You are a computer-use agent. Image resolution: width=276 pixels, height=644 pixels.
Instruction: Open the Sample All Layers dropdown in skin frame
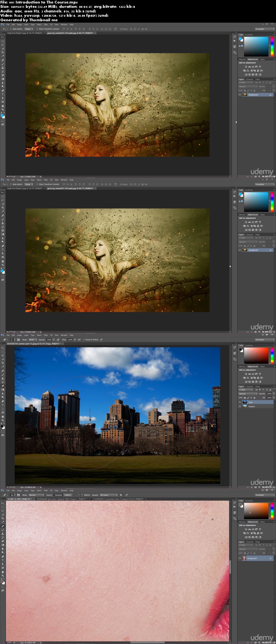click(x=109, y=495)
